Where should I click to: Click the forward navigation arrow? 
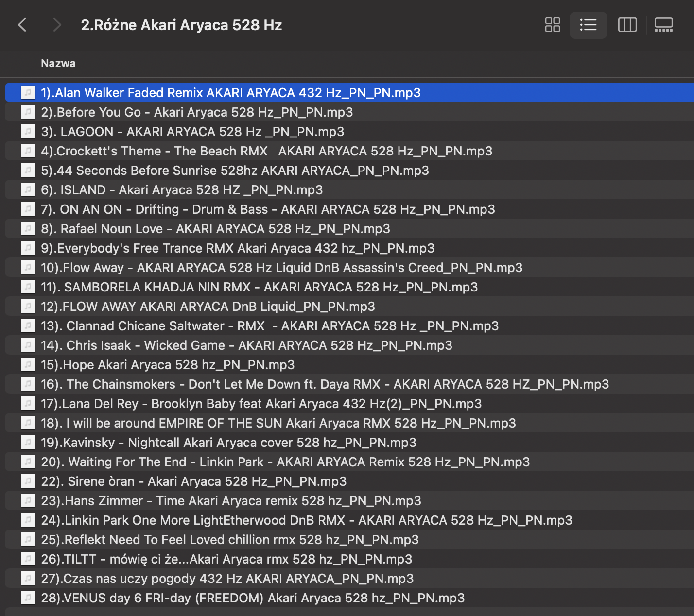coord(57,25)
